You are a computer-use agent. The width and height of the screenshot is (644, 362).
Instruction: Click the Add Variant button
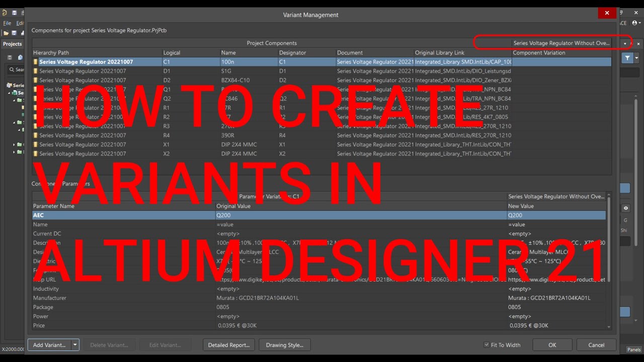point(49,345)
